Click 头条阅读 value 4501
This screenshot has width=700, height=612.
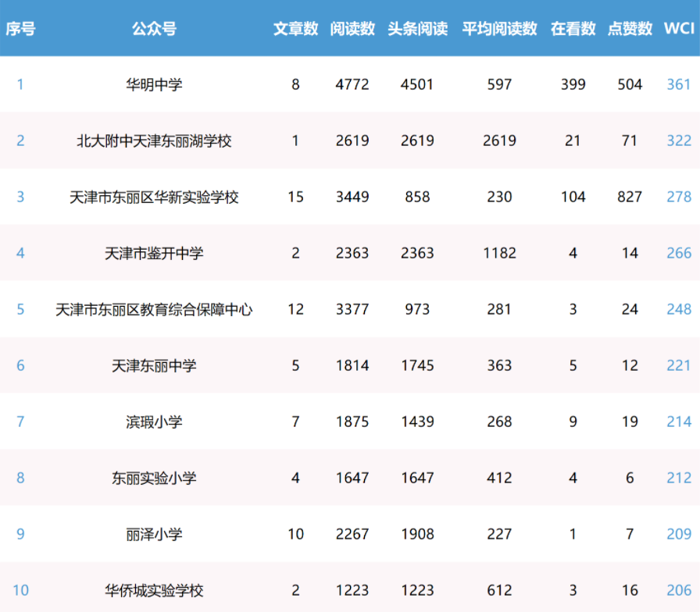tap(417, 84)
